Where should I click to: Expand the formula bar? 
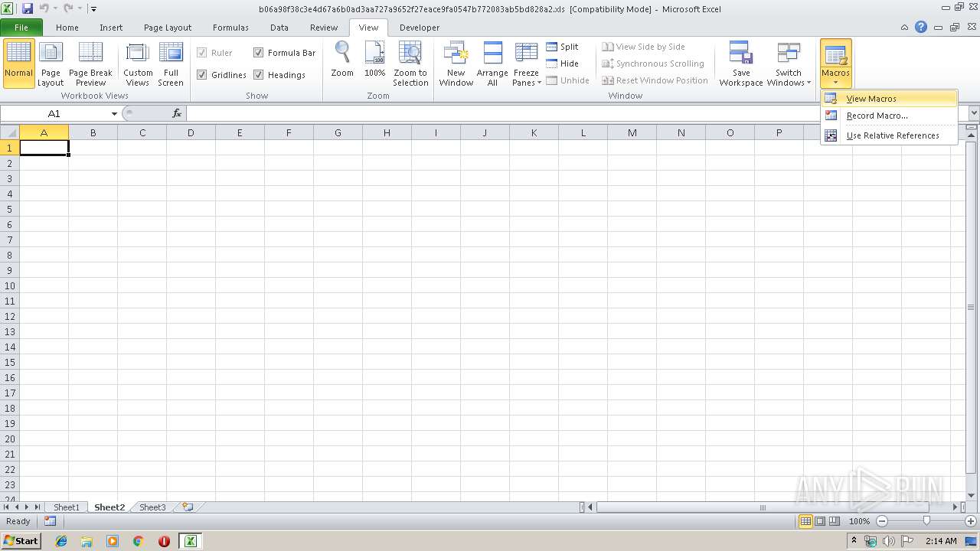[x=974, y=113]
